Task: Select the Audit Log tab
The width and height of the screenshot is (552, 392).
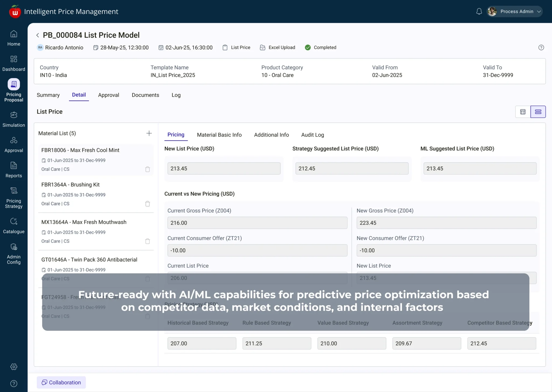Action: click(312, 135)
